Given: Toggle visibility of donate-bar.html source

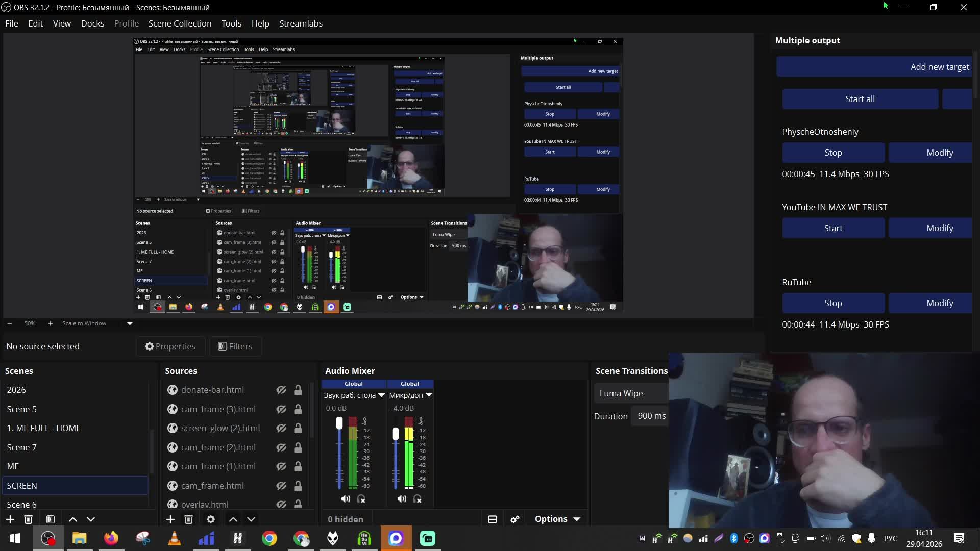Looking at the screenshot, I should pos(281,390).
